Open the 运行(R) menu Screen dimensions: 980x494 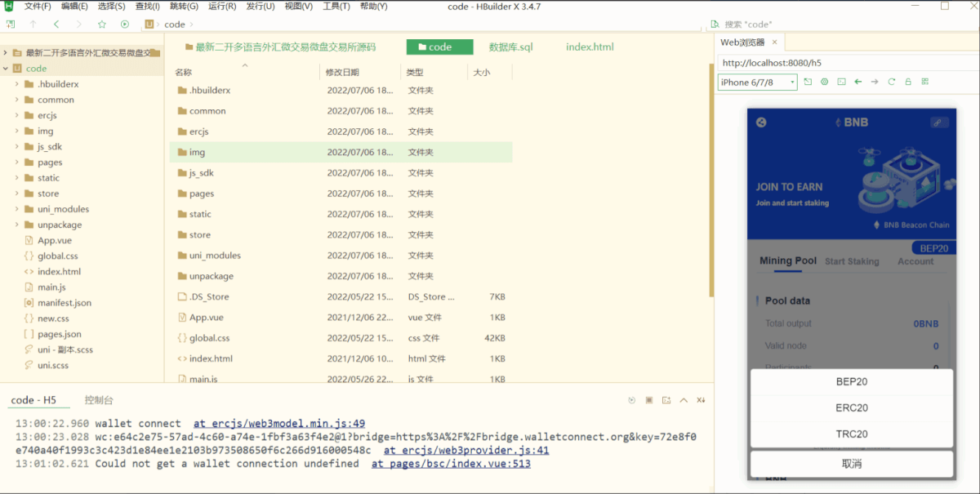[x=222, y=7]
